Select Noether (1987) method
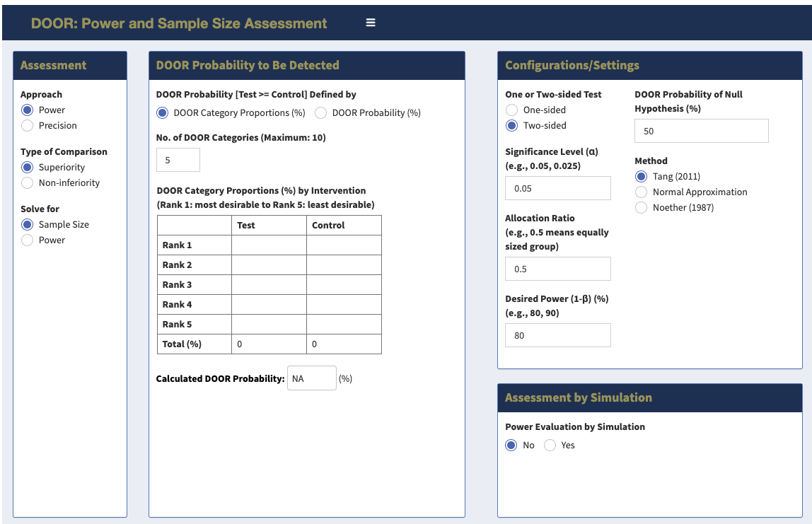Screen dimensions: 812x524 point(642,207)
